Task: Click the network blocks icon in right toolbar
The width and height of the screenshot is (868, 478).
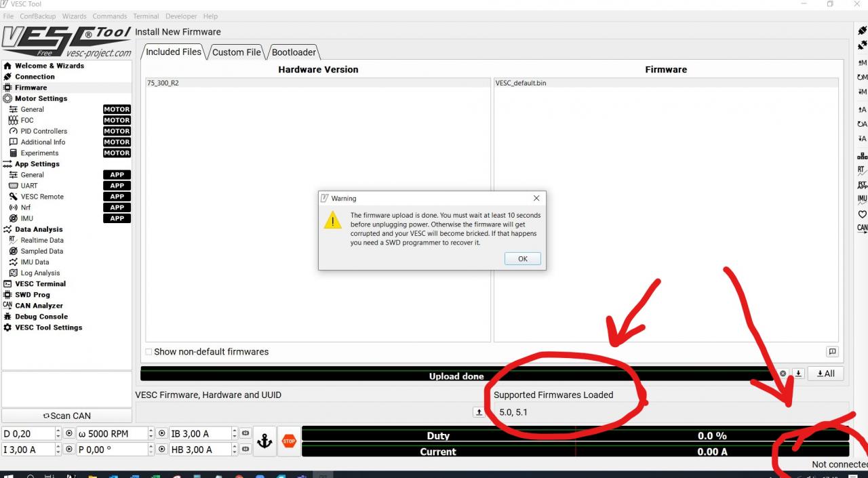Action: click(862, 155)
